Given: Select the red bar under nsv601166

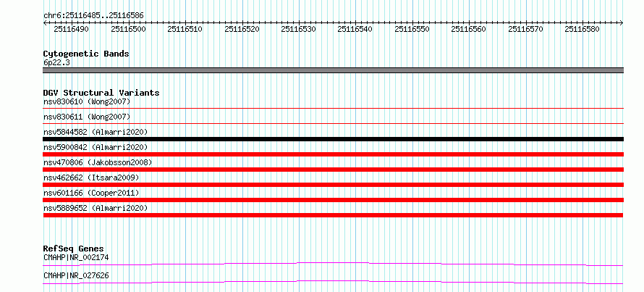Looking at the screenshot, I should pos(333,200).
